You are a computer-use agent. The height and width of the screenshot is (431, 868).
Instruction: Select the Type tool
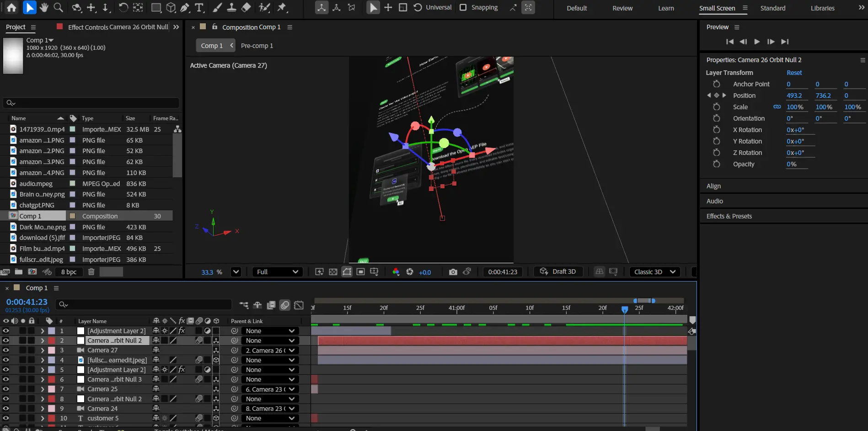(x=199, y=7)
